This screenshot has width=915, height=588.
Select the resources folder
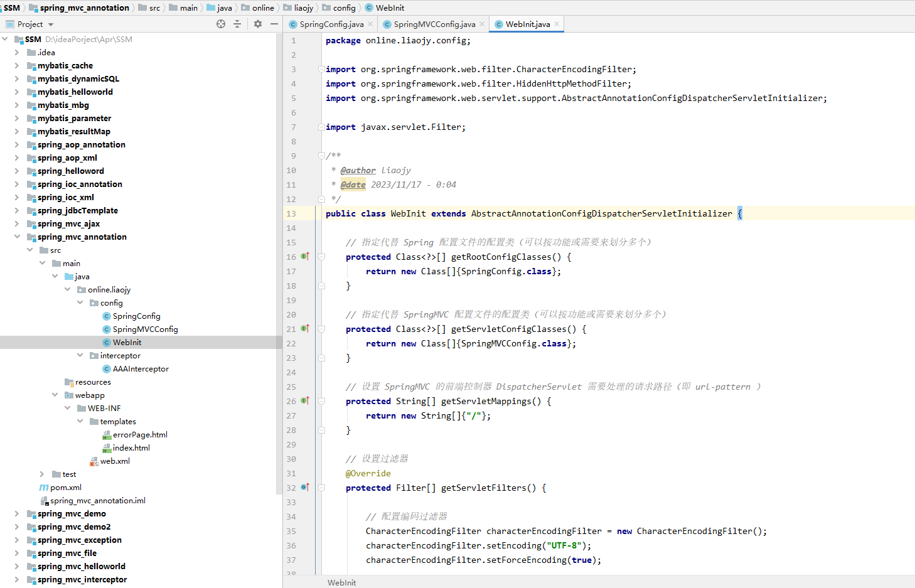click(93, 382)
